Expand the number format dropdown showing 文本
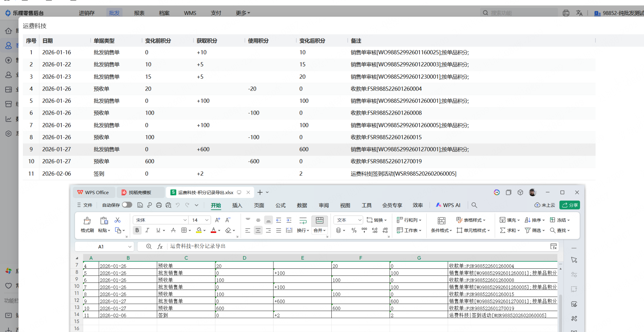The height and width of the screenshot is (332, 644). point(359,220)
